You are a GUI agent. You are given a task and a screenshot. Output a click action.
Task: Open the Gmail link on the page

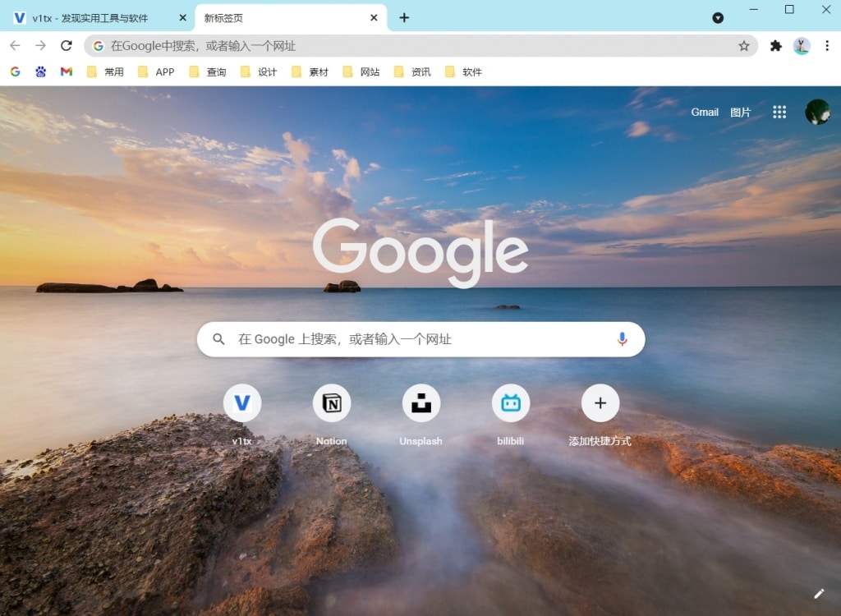pyautogui.click(x=704, y=113)
